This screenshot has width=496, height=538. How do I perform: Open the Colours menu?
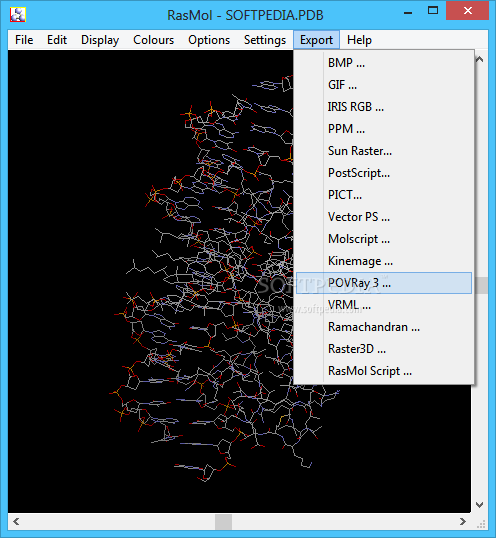[153, 40]
